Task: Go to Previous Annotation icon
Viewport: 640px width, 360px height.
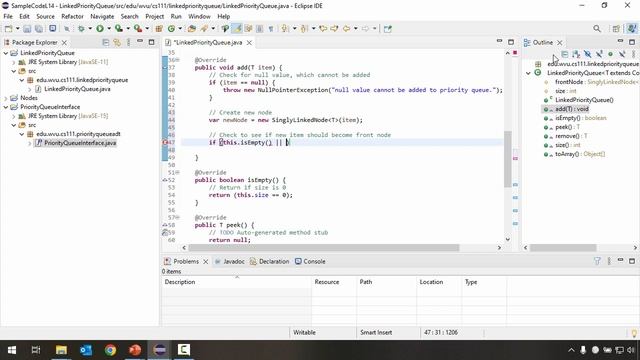Action: pyautogui.click(x=304, y=29)
